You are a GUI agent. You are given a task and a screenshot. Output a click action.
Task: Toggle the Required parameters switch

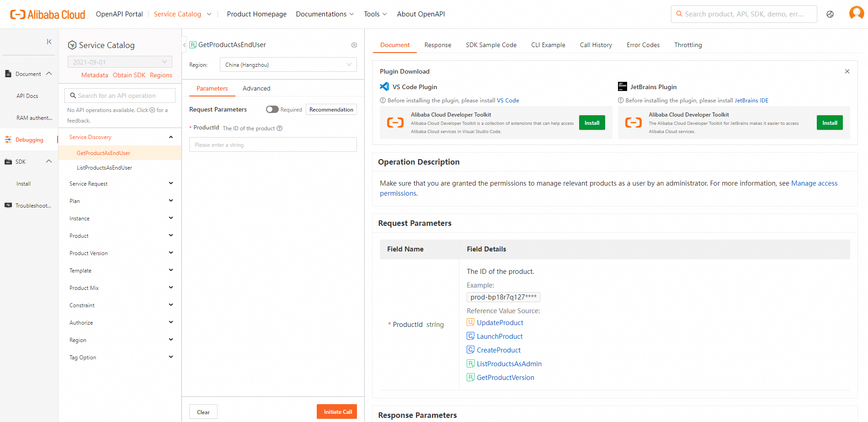point(272,109)
